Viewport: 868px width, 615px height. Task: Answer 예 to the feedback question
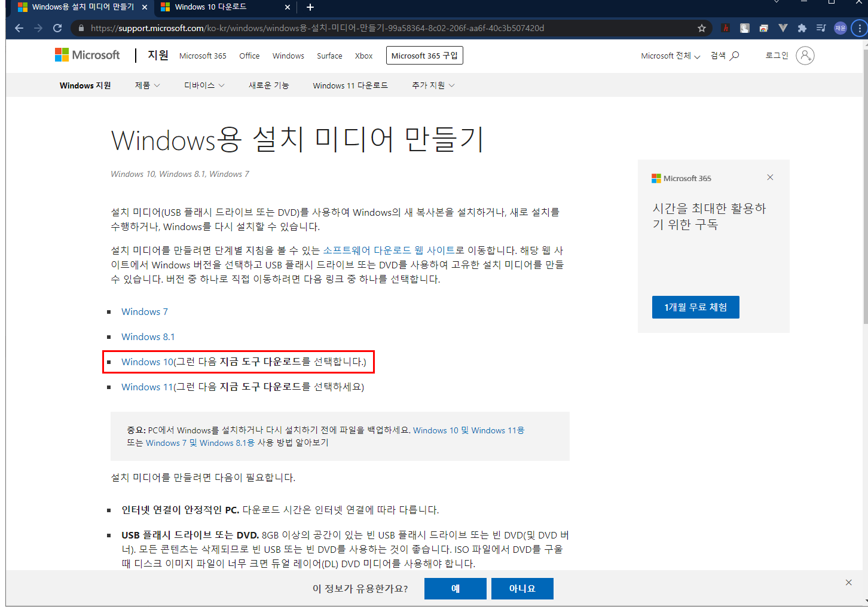point(456,589)
